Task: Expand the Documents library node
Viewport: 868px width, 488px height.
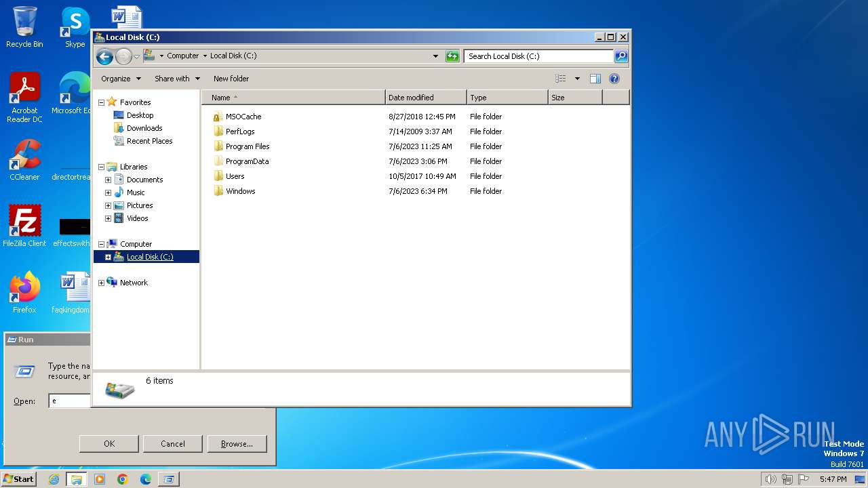Action: pyautogui.click(x=108, y=180)
